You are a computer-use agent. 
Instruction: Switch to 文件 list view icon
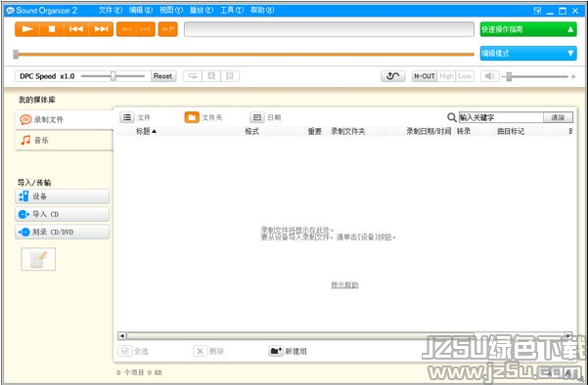127,117
